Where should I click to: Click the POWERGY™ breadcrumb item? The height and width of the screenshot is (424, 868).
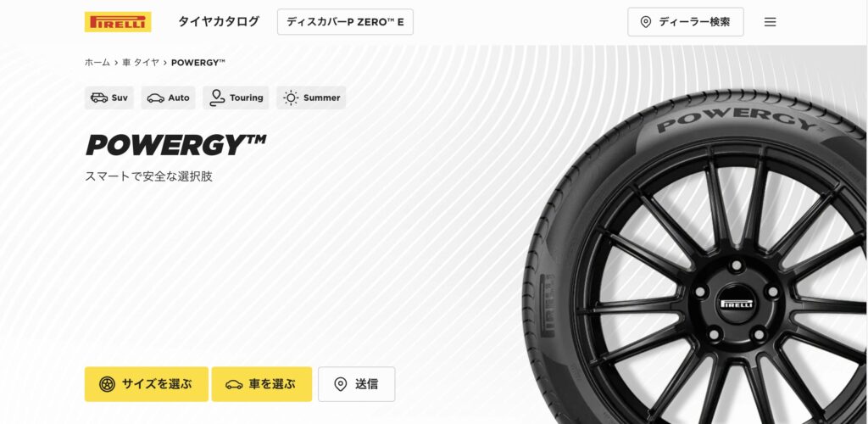(198, 63)
